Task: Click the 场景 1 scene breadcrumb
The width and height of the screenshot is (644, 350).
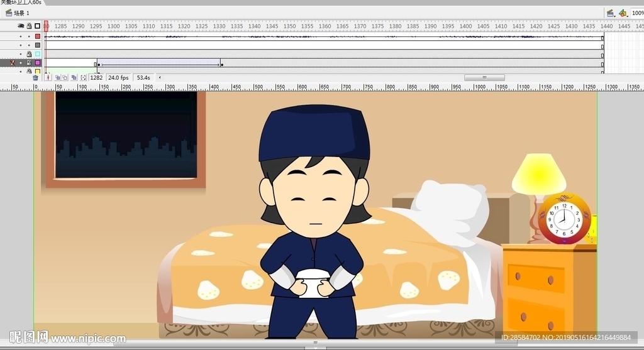Action: click(22, 13)
